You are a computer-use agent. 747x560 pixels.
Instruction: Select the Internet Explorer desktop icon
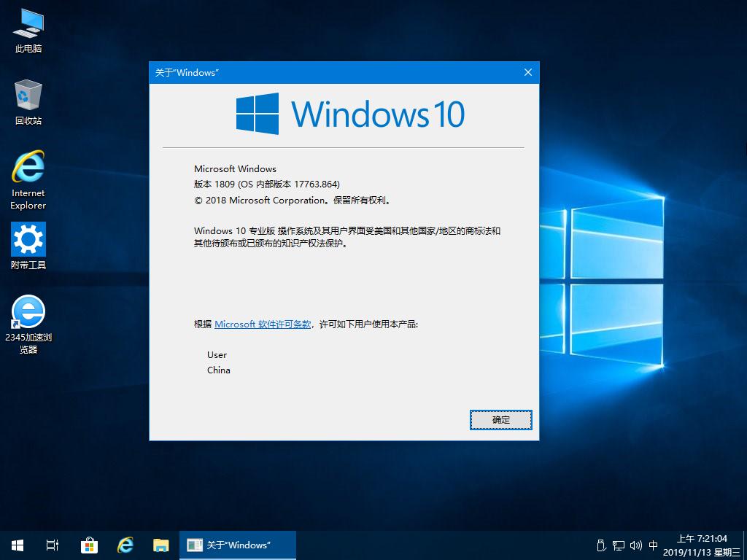coord(28,180)
